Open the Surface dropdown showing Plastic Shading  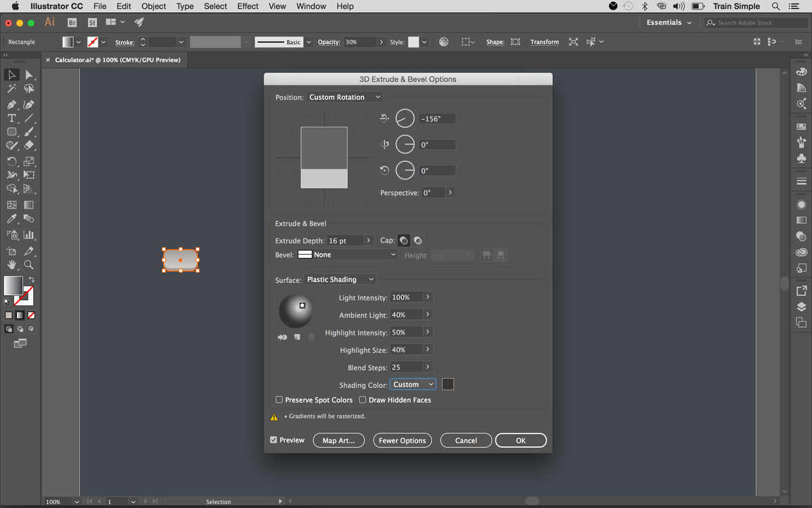coord(340,279)
